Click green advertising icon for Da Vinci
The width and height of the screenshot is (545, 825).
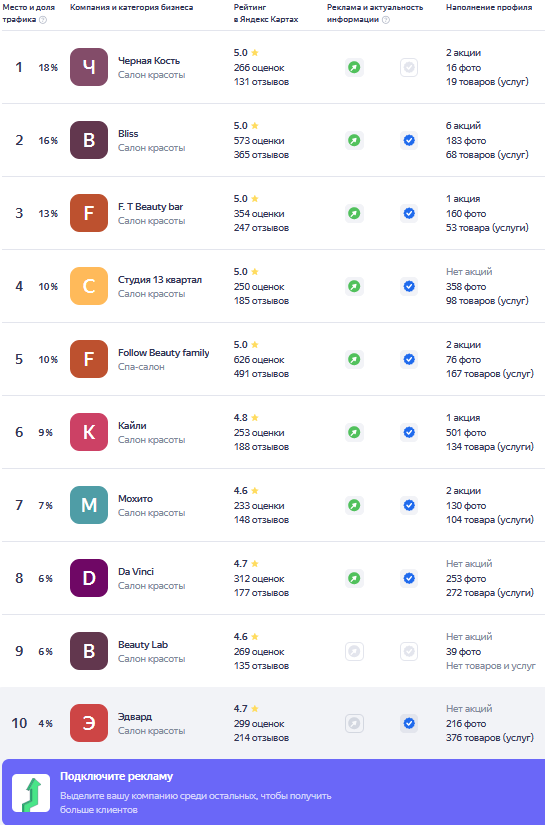coord(354,578)
